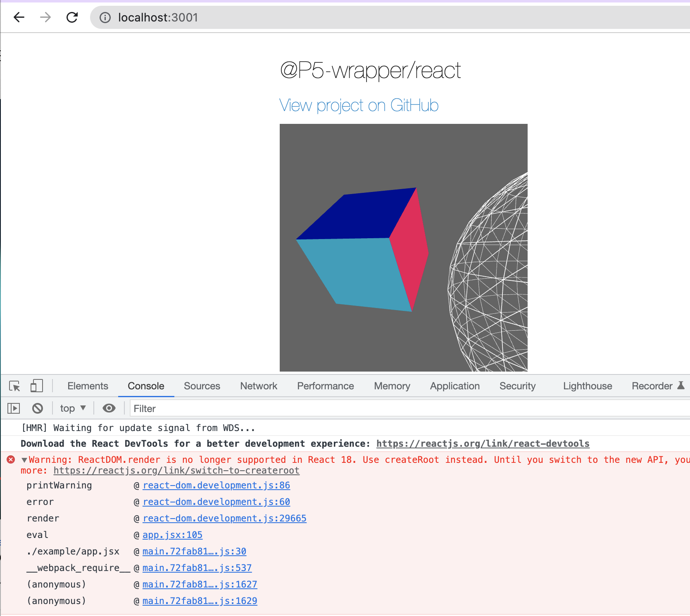This screenshot has height=616, width=690.
Task: Open the main.72fab81….js:30 link
Action: click(194, 552)
